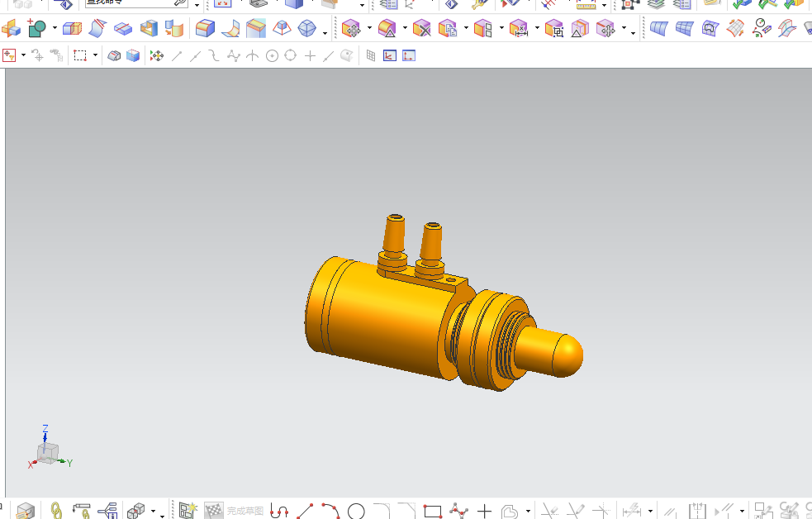Open the Unite boolean dropdown arrow
812x519 pixels.
pos(55,28)
